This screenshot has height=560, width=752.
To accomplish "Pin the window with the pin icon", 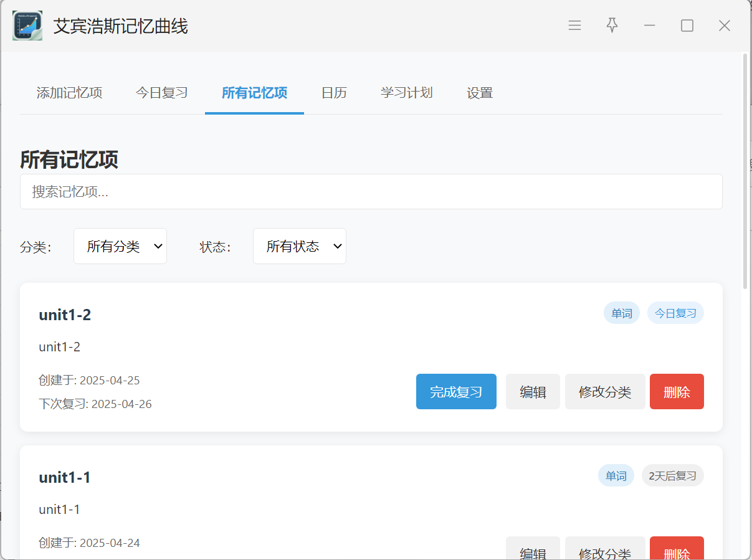I will (612, 26).
